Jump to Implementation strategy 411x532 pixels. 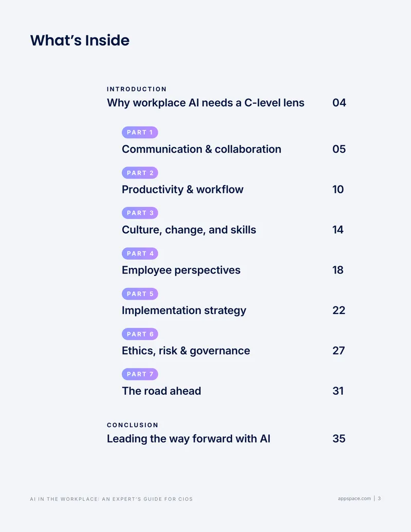click(184, 310)
